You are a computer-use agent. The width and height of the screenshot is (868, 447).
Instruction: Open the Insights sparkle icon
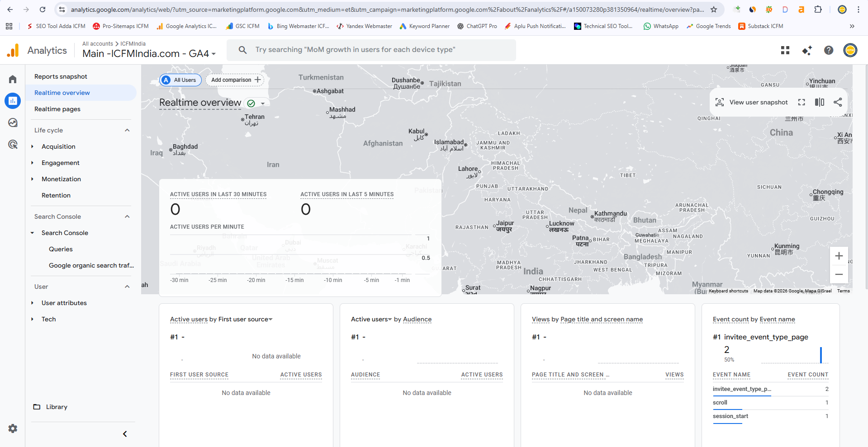point(806,50)
